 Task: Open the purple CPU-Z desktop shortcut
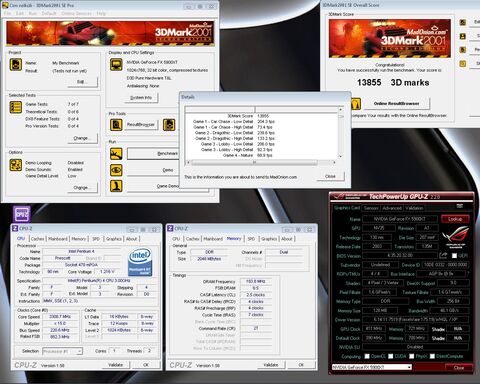pyautogui.click(x=22, y=214)
